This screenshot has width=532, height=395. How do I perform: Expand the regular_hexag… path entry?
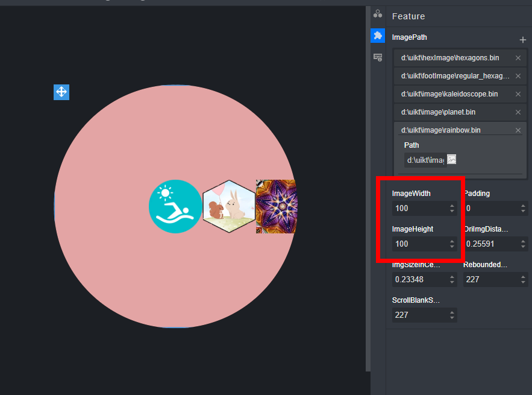tap(455, 76)
